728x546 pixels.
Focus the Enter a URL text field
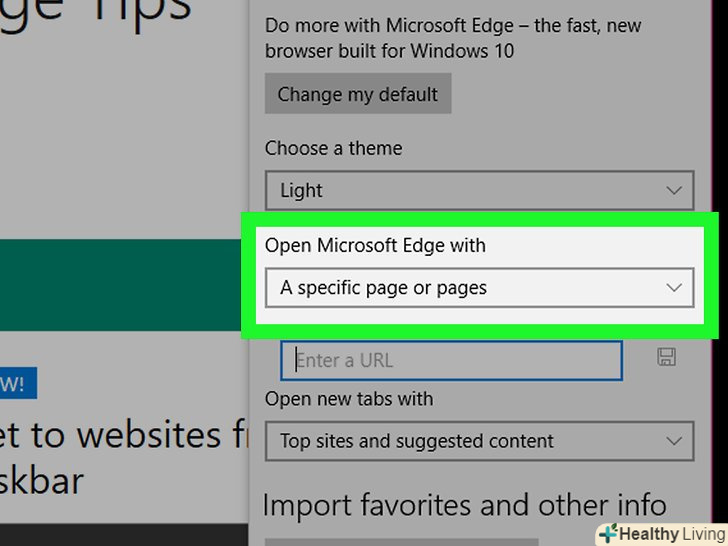[x=451, y=360]
